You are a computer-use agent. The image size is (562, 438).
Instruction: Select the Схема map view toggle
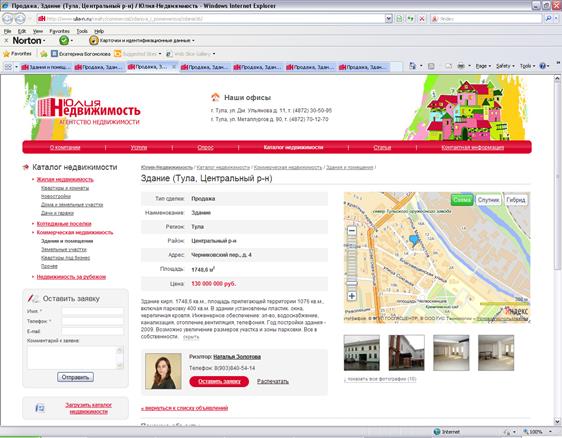[x=462, y=200]
